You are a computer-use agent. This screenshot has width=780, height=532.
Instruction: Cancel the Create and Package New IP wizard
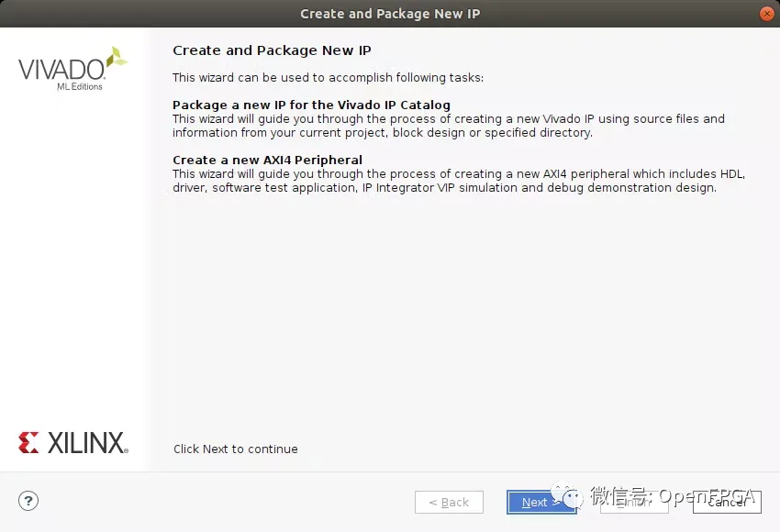727,502
